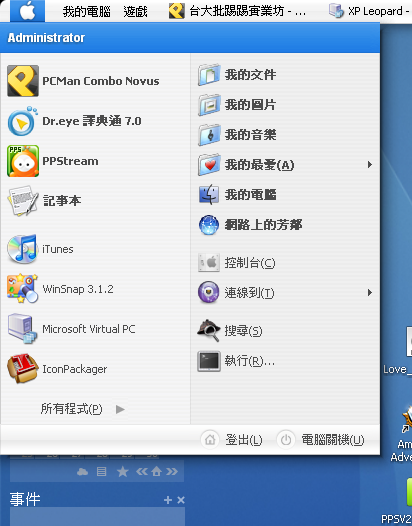Click the home icon in calendar widget
The width and height of the screenshot is (412, 526).
156,472
